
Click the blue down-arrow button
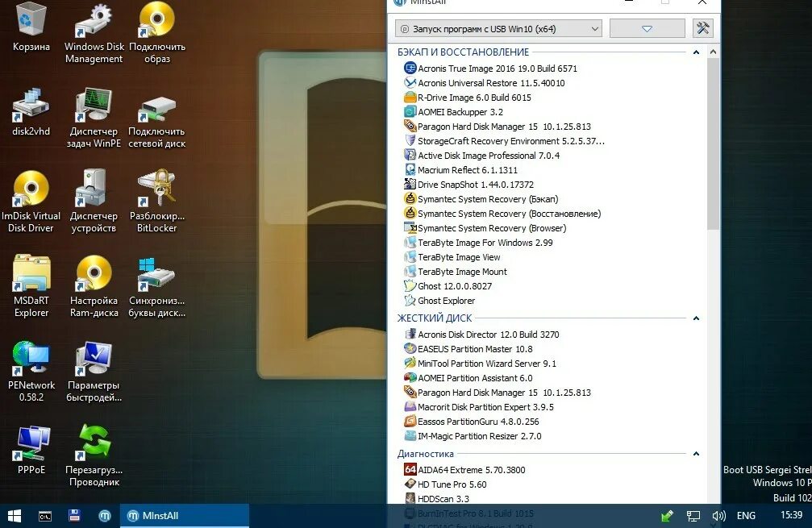click(x=648, y=28)
